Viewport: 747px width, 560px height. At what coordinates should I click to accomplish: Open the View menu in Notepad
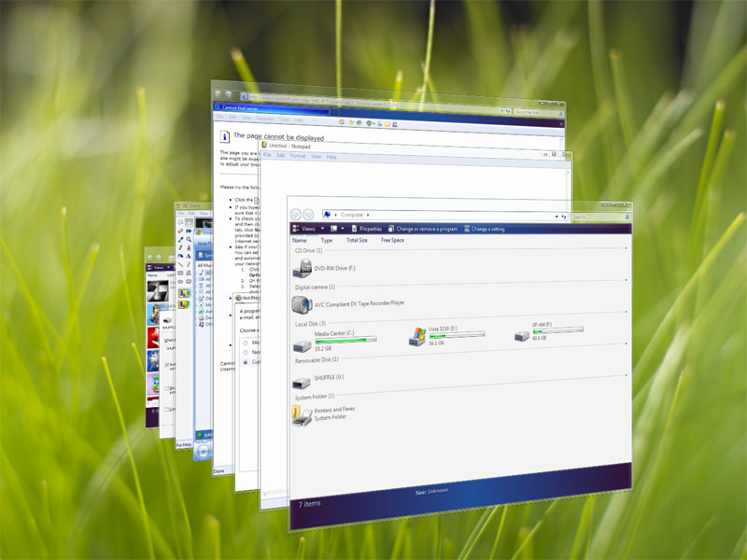click(x=316, y=156)
